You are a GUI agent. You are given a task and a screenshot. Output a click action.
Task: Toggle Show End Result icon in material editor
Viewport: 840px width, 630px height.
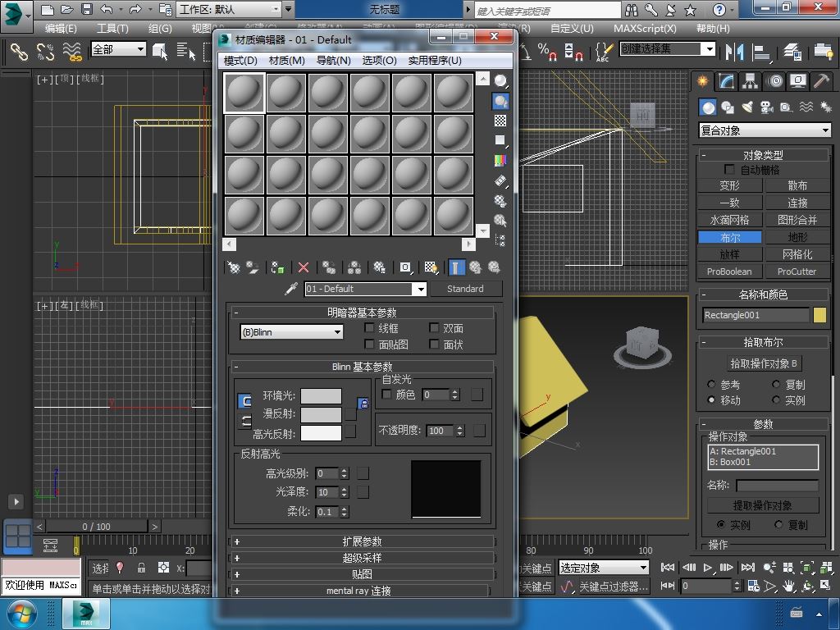coord(456,267)
